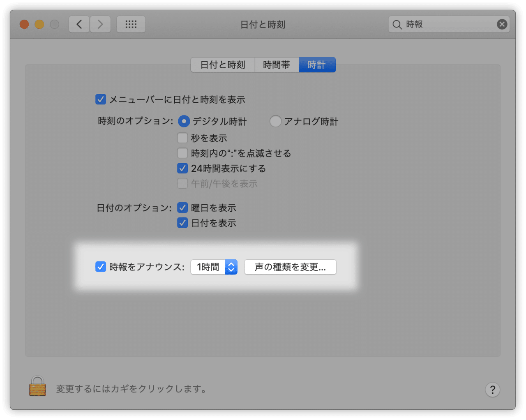Viewport: 526px width, 420px height.
Task: Click the Show All preferences grid icon
Action: pos(131,24)
